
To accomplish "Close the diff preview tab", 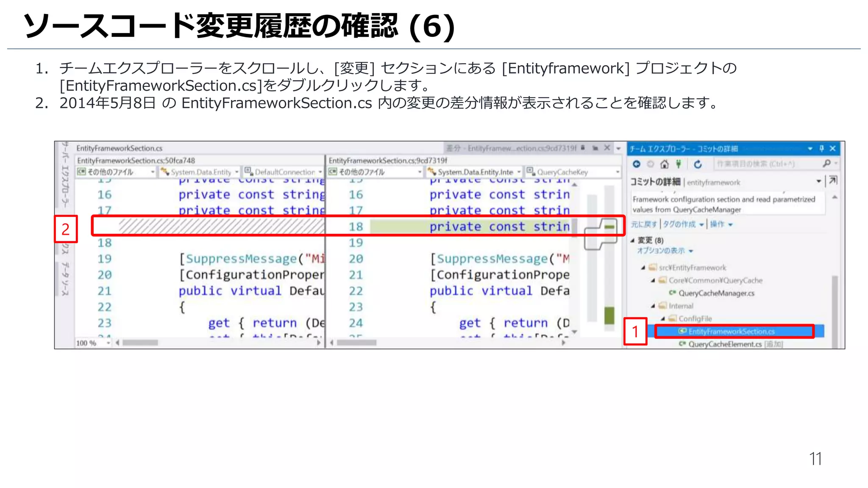I will [x=607, y=148].
